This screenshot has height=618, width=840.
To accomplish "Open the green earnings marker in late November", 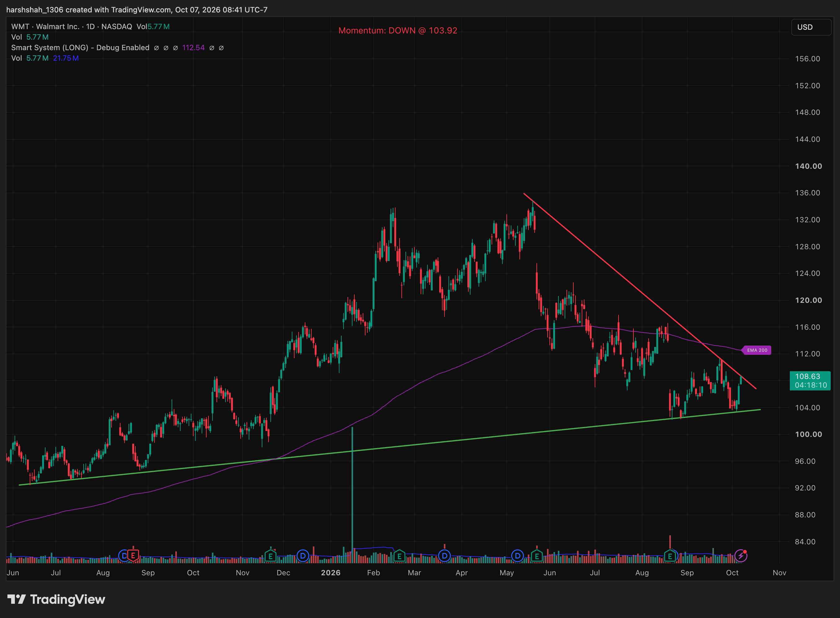I will 270,556.
